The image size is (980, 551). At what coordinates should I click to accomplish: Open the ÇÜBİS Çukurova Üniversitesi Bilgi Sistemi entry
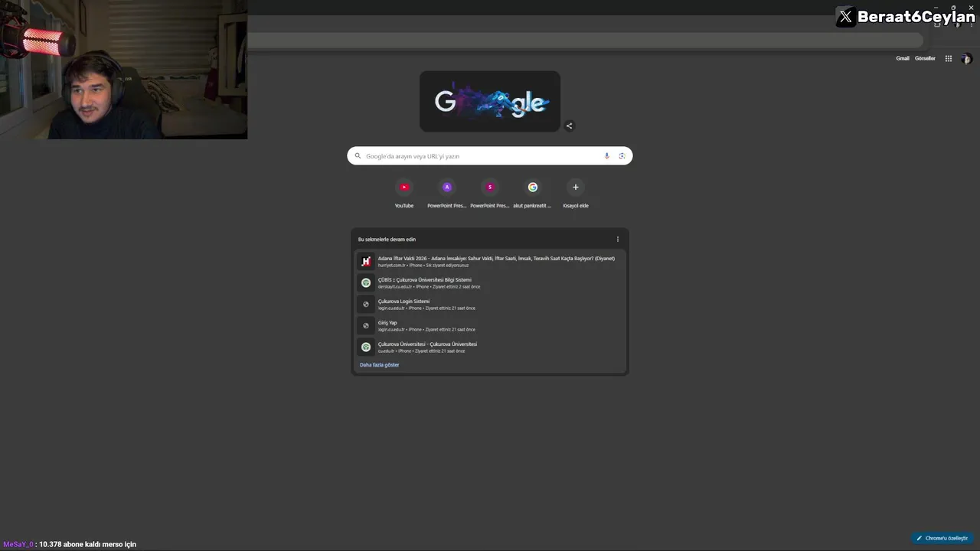pyautogui.click(x=490, y=282)
